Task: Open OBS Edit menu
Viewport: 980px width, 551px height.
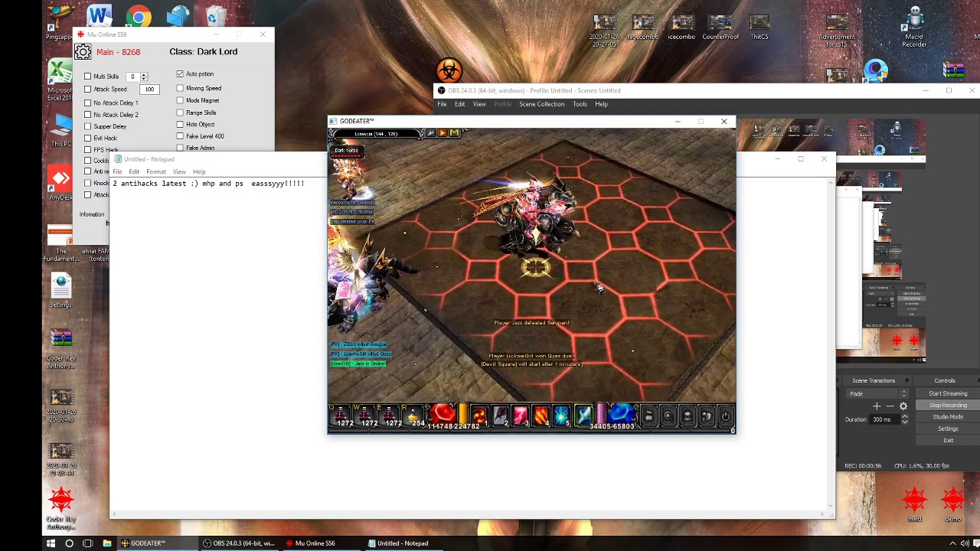Action: pos(459,104)
